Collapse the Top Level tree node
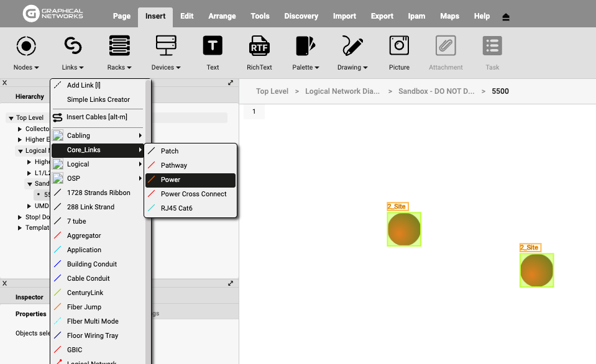The height and width of the screenshot is (364, 596). 11,118
